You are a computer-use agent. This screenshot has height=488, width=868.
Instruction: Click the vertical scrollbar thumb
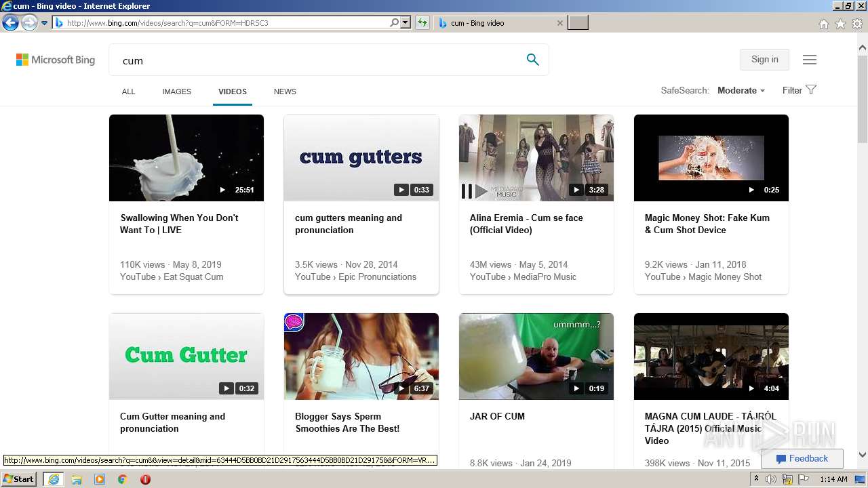point(863,98)
